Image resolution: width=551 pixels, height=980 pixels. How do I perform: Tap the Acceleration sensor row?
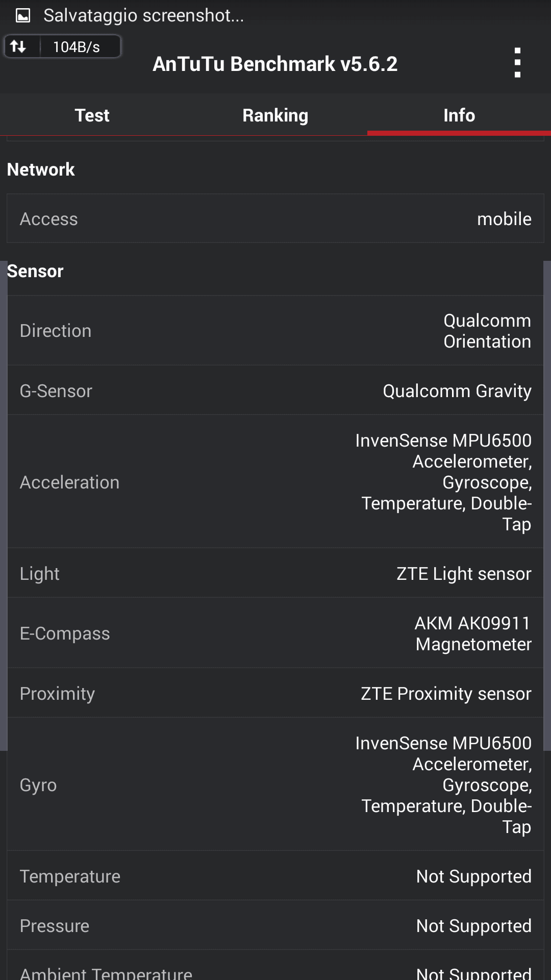pyautogui.click(x=275, y=482)
